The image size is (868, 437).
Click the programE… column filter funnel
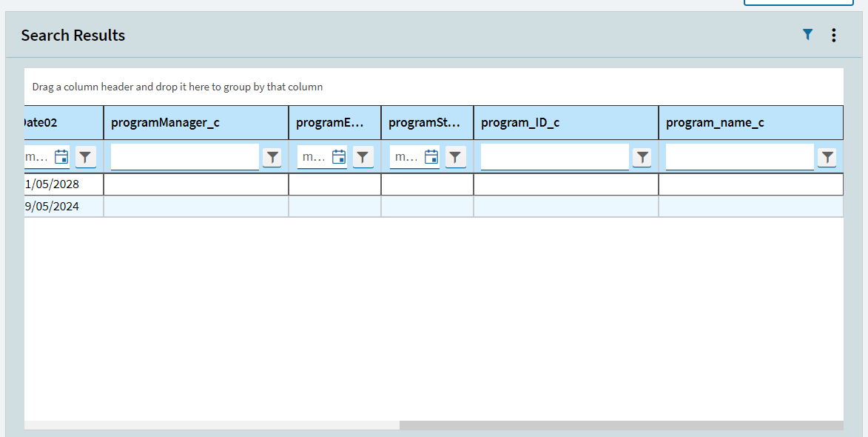(x=363, y=157)
